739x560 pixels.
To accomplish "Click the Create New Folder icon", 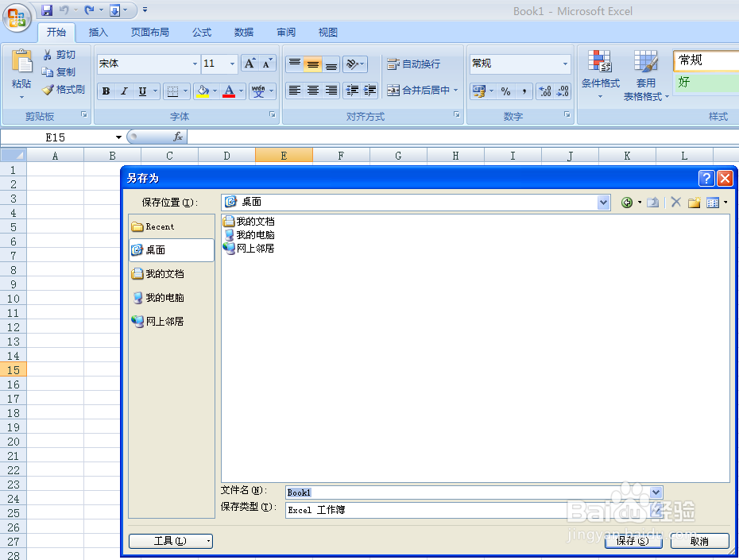I will [x=694, y=203].
